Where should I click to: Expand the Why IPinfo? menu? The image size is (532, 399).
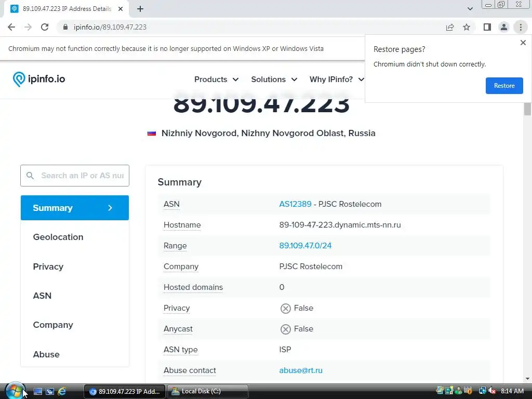point(337,79)
